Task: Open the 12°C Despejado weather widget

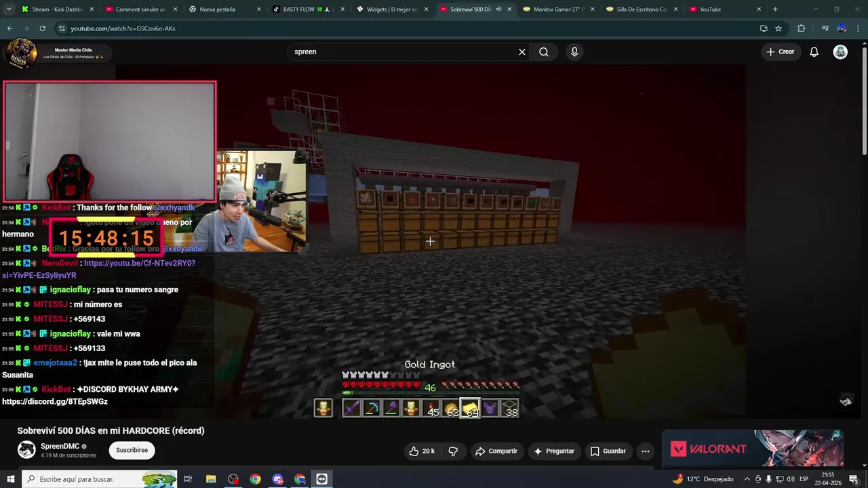Action: (x=703, y=479)
